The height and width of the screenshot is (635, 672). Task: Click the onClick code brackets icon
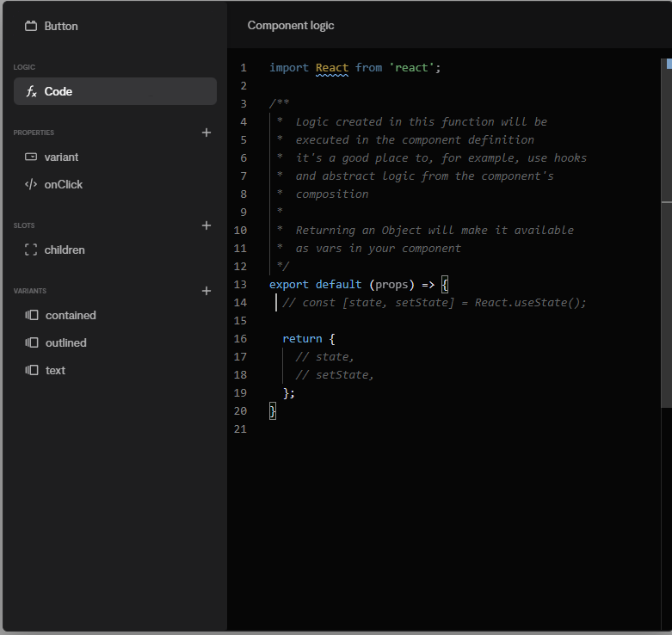(x=31, y=184)
